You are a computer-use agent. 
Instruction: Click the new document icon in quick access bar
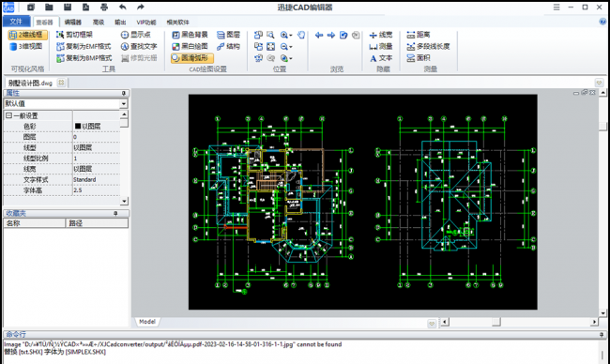click(31, 7)
